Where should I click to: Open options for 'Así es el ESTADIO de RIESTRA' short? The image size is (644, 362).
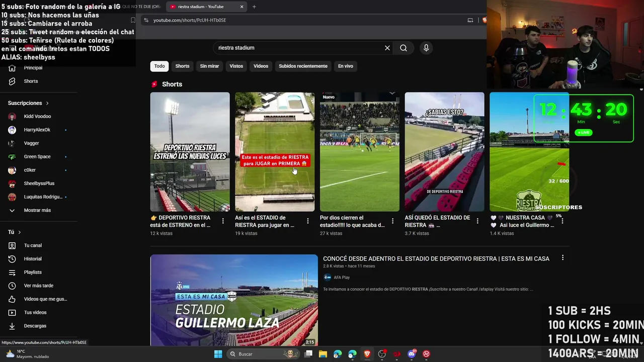click(308, 221)
